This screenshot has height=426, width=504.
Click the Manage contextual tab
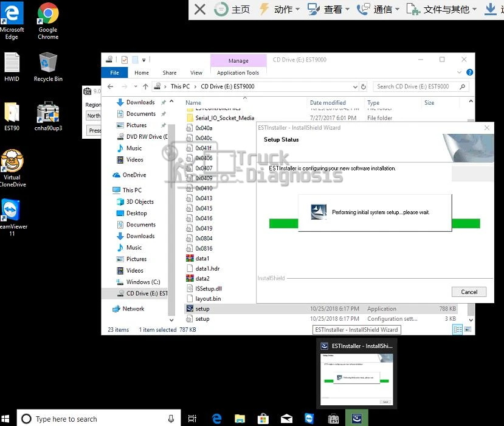[238, 60]
